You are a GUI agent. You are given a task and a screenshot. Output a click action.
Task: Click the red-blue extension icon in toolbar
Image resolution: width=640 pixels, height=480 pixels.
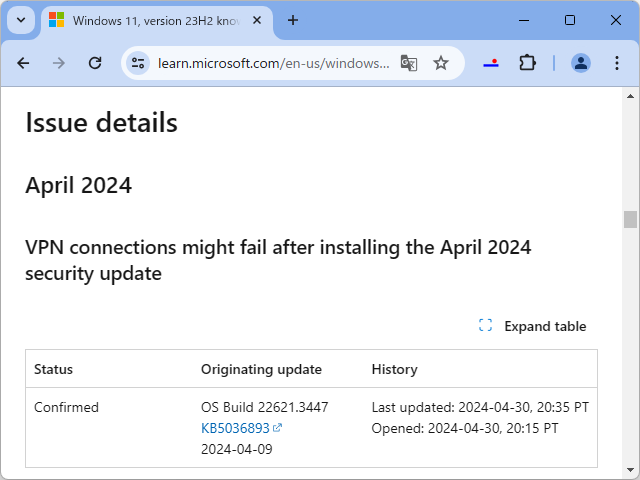coord(491,63)
